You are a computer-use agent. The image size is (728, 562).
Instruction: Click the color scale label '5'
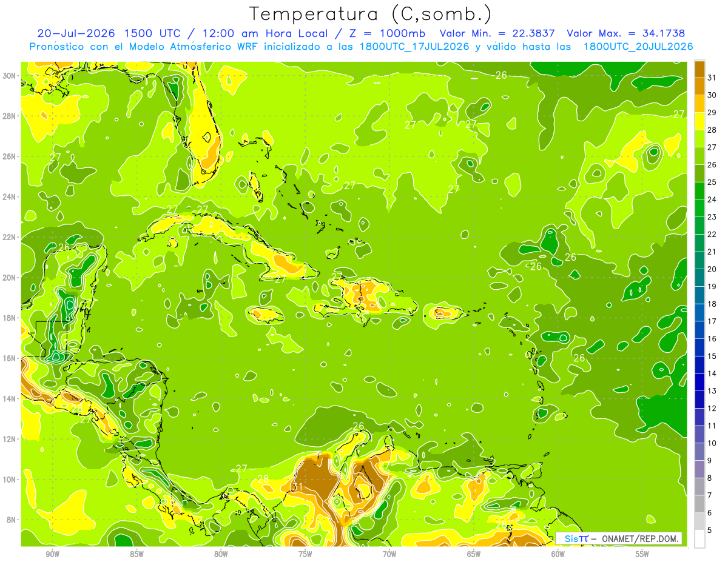click(710, 530)
